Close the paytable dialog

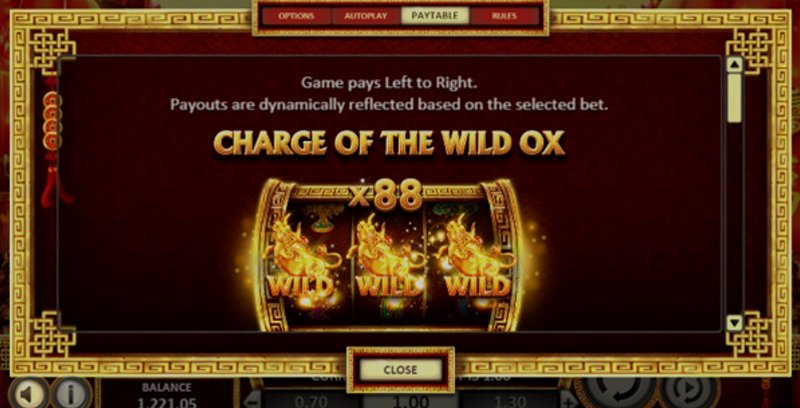click(401, 370)
